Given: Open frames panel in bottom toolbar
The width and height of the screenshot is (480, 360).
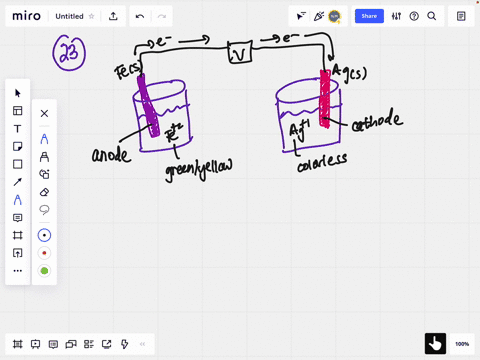Looking at the screenshot, I should (x=18, y=344).
